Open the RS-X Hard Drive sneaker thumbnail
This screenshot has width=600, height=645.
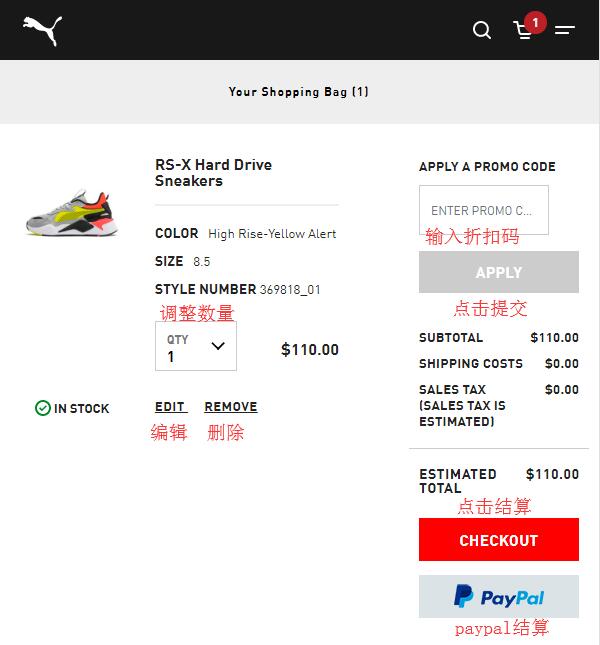73,212
